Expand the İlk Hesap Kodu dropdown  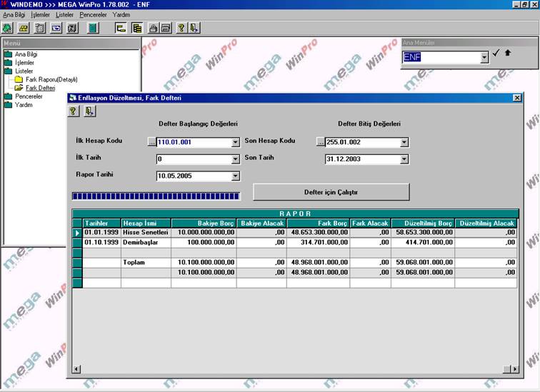236,142
